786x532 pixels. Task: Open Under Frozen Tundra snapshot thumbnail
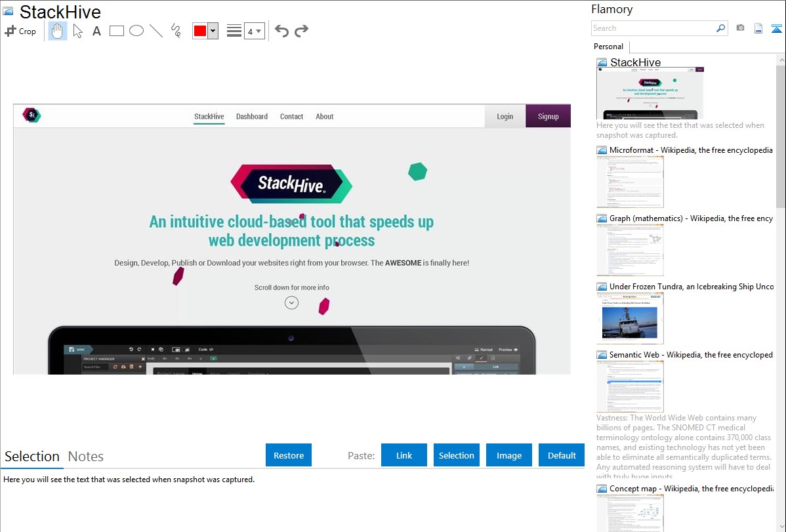[630, 318]
